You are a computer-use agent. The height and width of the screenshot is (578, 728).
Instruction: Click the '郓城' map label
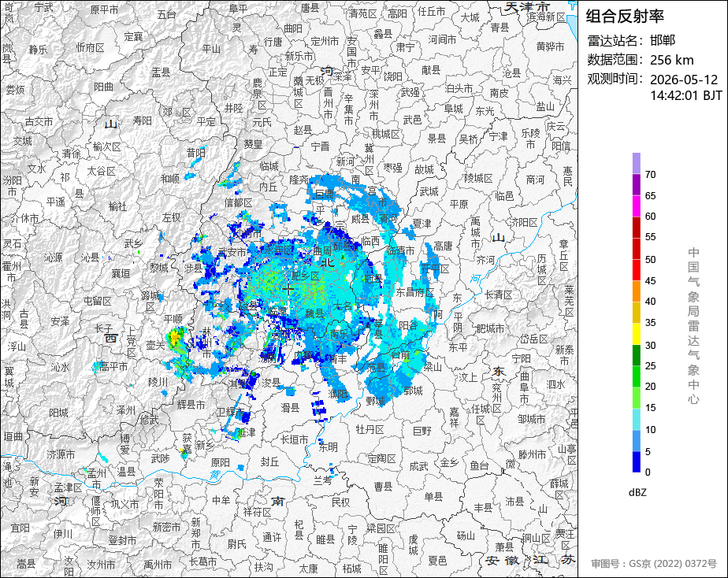[413, 391]
